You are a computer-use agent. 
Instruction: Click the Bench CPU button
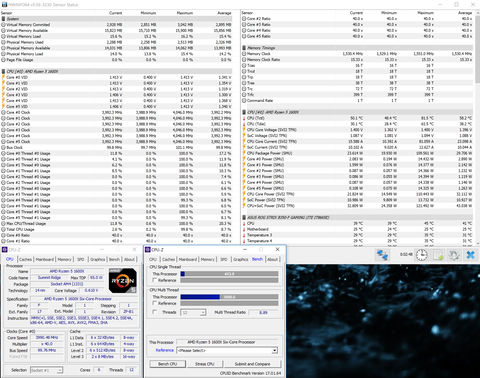(x=167, y=364)
